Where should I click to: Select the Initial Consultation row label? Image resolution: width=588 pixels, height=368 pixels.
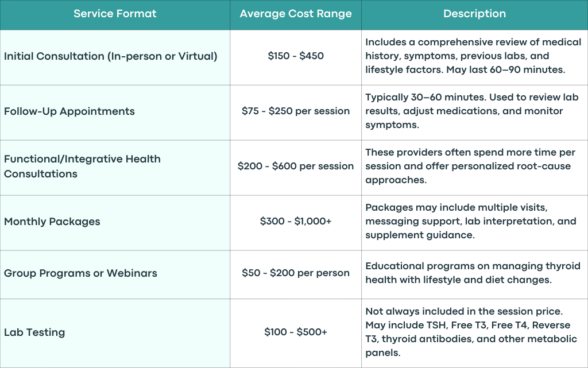(x=111, y=56)
